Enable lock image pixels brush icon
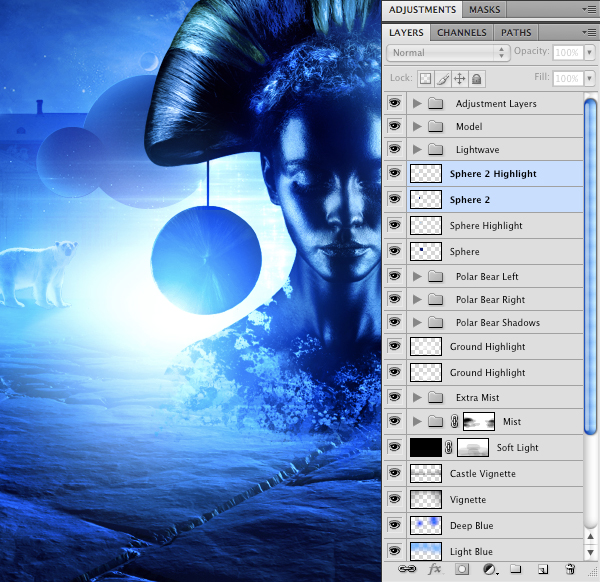Image resolution: width=600 pixels, height=582 pixels. point(443,79)
